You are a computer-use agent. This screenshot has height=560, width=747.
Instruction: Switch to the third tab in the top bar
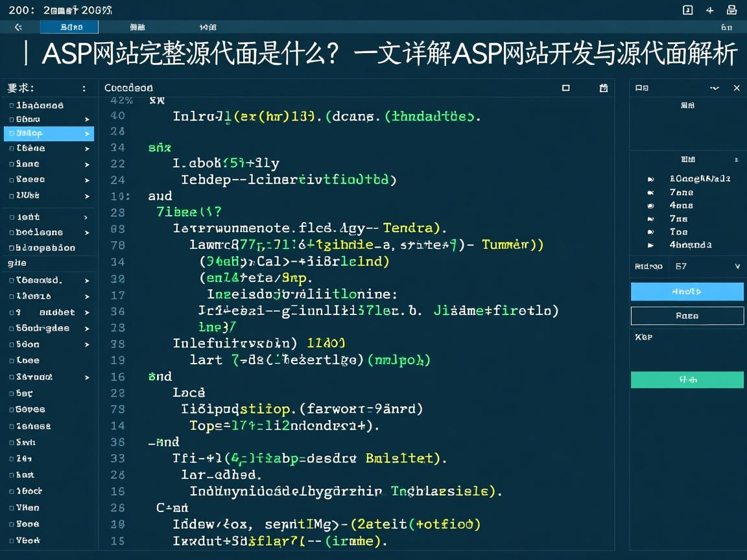[x=208, y=27]
